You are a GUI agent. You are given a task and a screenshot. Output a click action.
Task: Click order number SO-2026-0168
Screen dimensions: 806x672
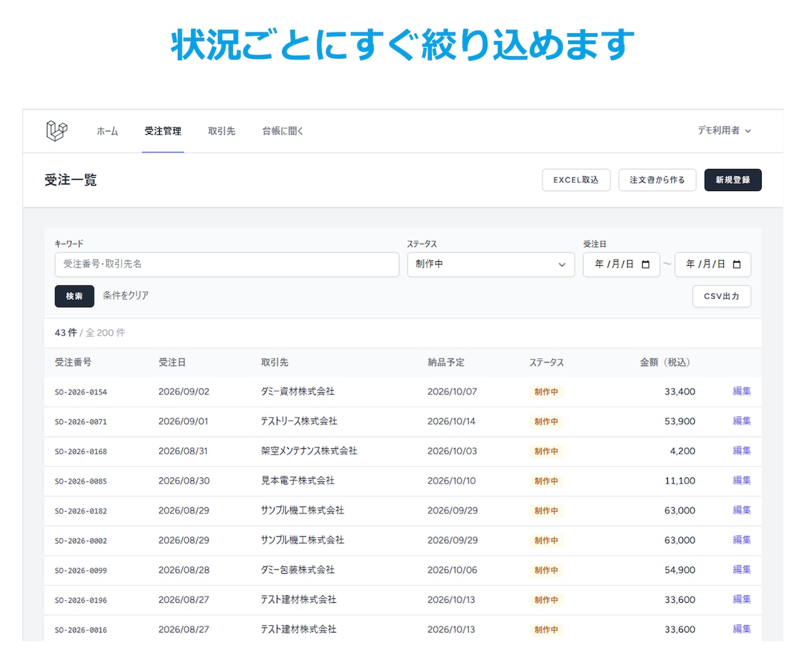[x=81, y=451]
